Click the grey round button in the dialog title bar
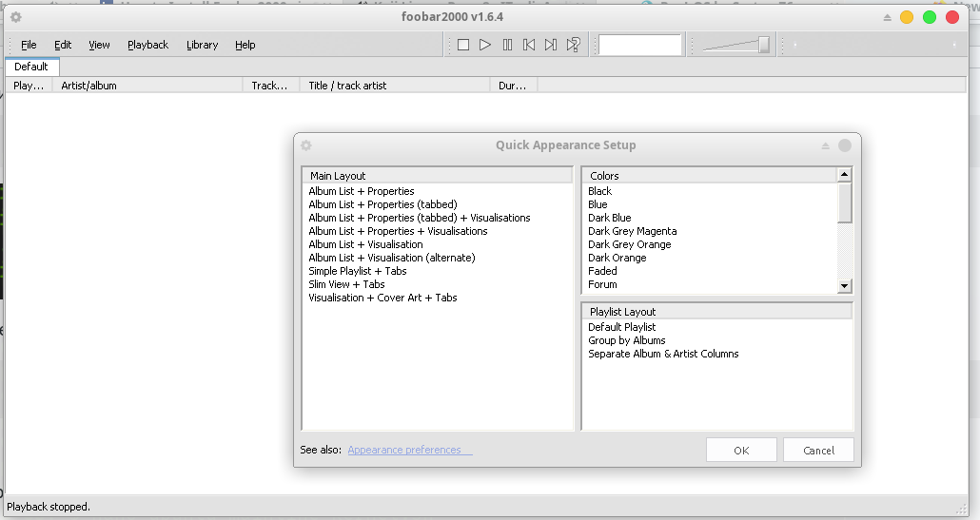 point(844,145)
